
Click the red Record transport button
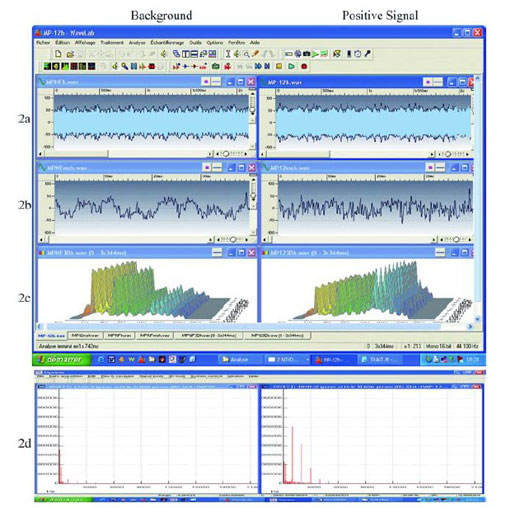[x=304, y=66]
